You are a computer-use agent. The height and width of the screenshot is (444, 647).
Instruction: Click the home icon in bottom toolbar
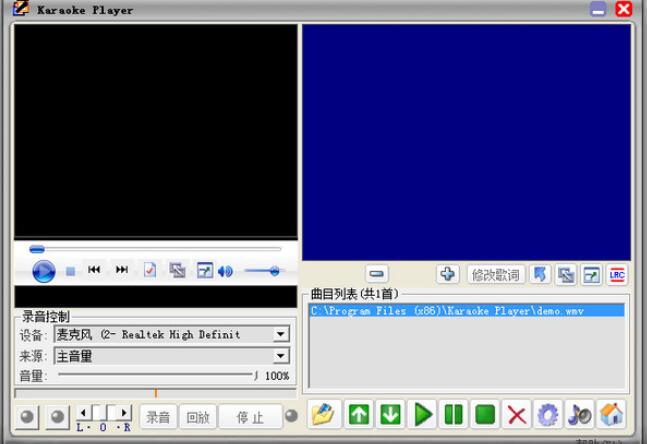[611, 414]
